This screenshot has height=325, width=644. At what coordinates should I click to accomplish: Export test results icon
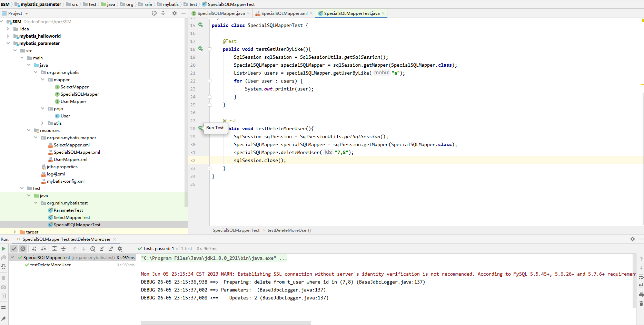pos(111,249)
